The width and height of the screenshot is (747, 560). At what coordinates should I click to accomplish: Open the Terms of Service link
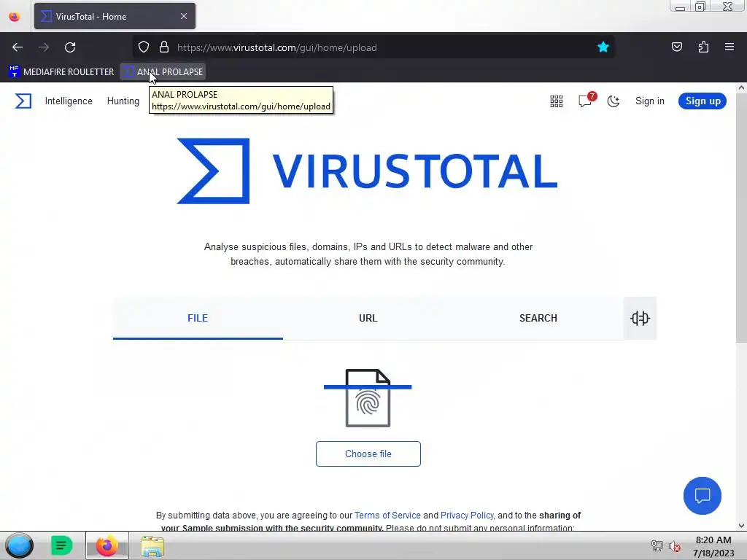click(x=387, y=516)
